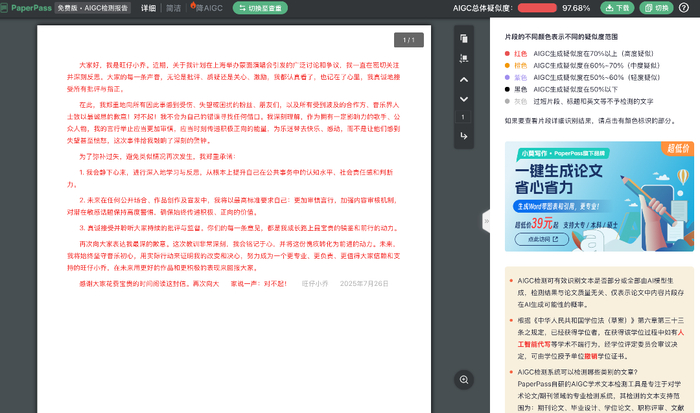The width and height of the screenshot is (700, 413).
Task: Click the 一键生成论文 advertisement banner
Action: [599, 196]
